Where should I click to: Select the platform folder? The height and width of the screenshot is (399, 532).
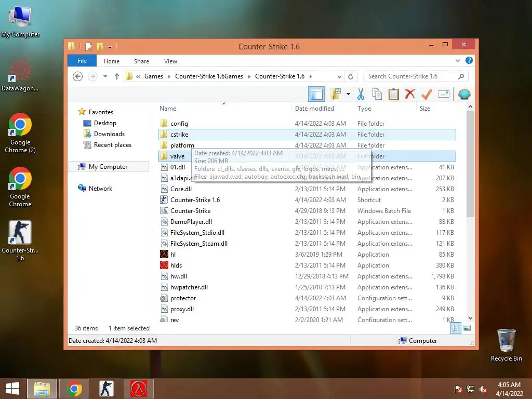pyautogui.click(x=307, y=145)
